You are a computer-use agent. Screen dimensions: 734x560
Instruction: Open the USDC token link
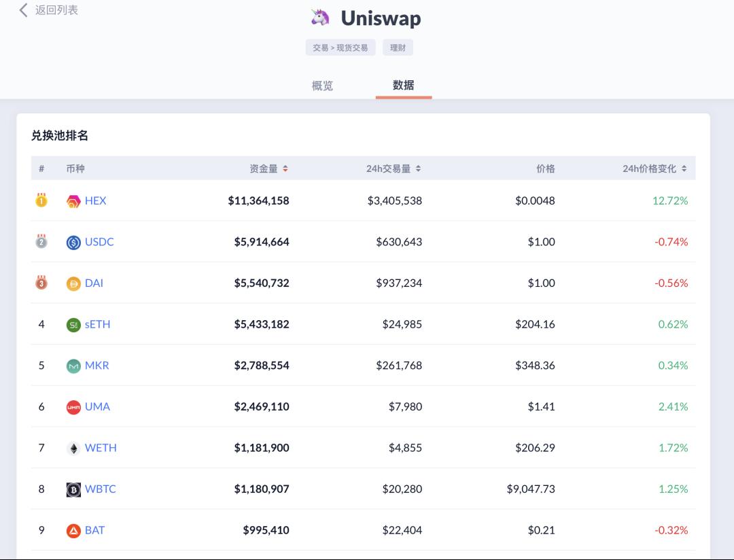point(99,242)
